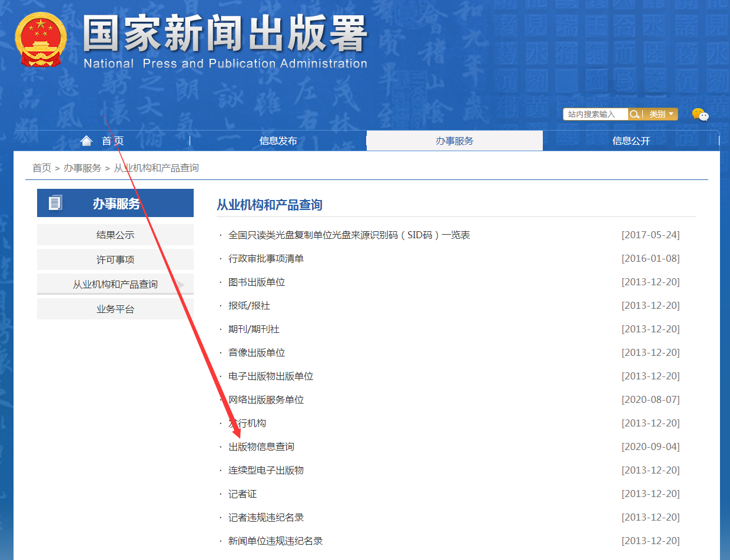Open the 出版物信息查询 link
This screenshot has width=730, height=560.
[x=261, y=447]
